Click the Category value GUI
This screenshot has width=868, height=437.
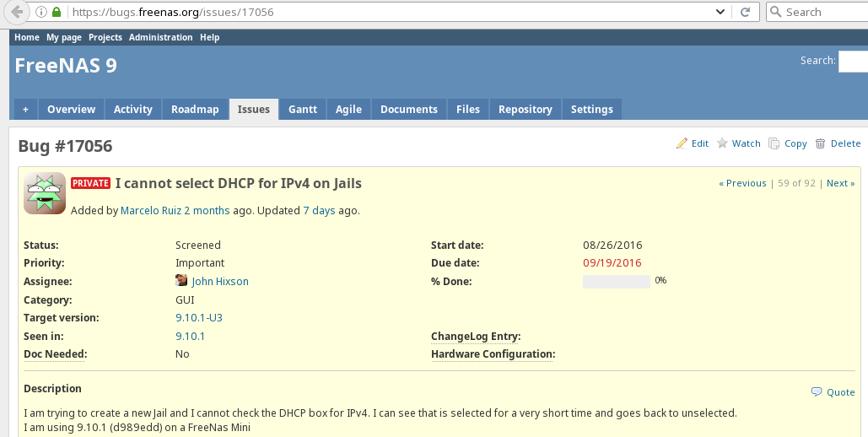tap(185, 299)
